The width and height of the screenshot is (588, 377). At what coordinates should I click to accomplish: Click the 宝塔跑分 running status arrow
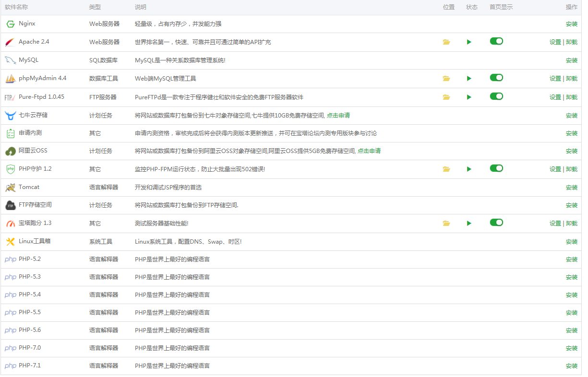[469, 224]
